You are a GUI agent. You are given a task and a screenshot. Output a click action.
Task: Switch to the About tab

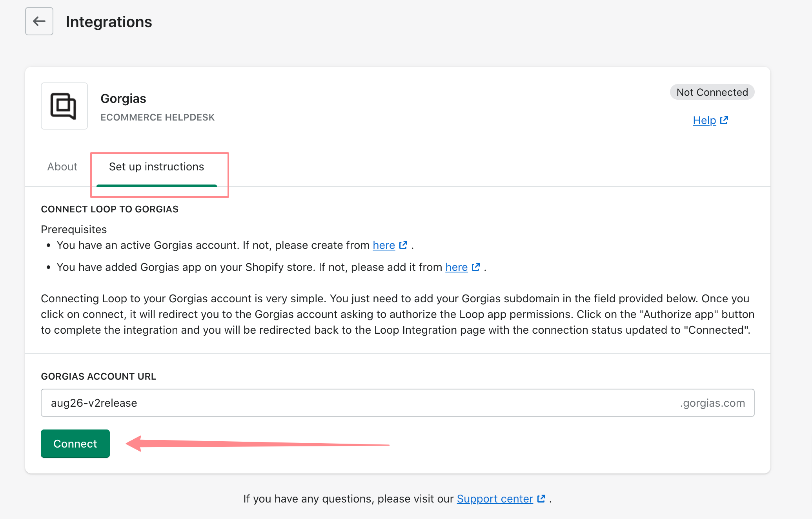(x=62, y=166)
